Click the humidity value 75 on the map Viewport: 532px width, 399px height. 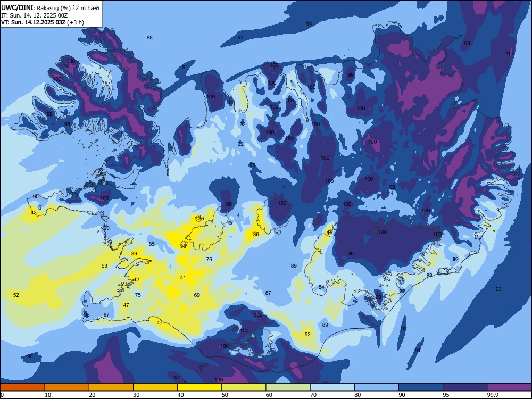(x=138, y=295)
